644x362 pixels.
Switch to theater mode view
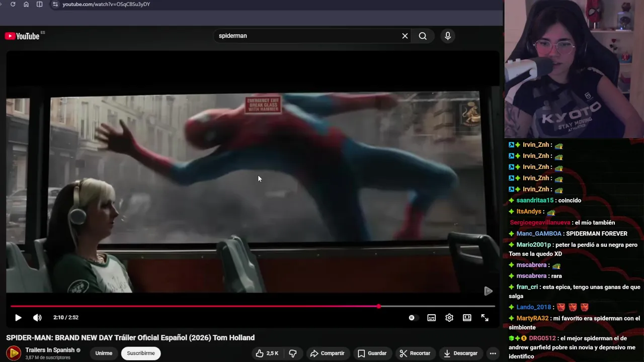tap(467, 318)
